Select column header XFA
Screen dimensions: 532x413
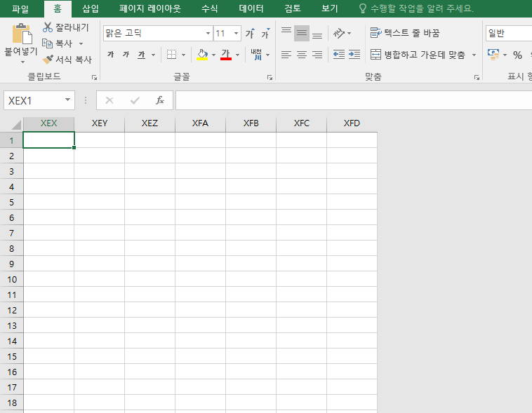pos(200,123)
